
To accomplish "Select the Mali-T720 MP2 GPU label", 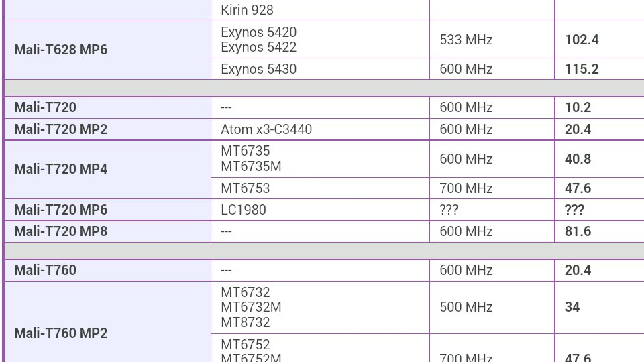I will (x=61, y=129).
